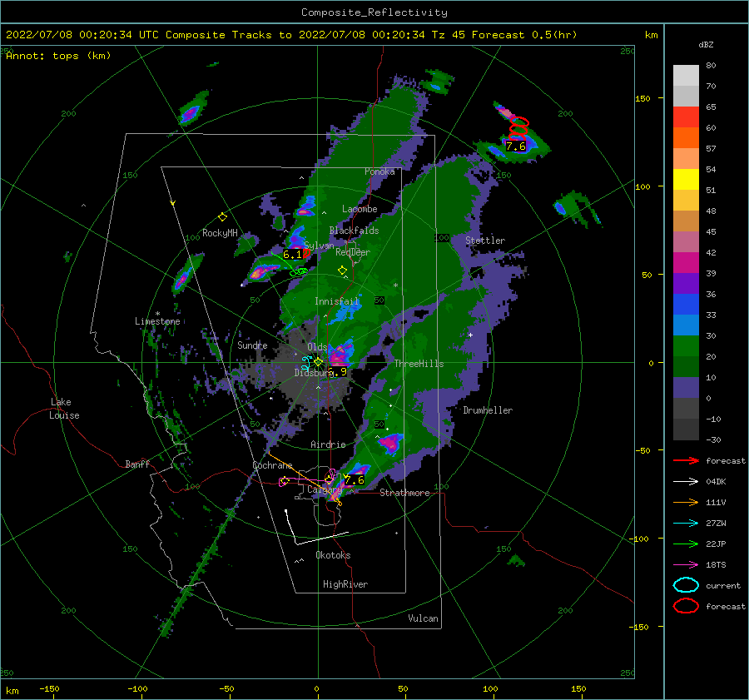
Task: Click the 5.9 storm top label near Didsbury
Action: 338,372
